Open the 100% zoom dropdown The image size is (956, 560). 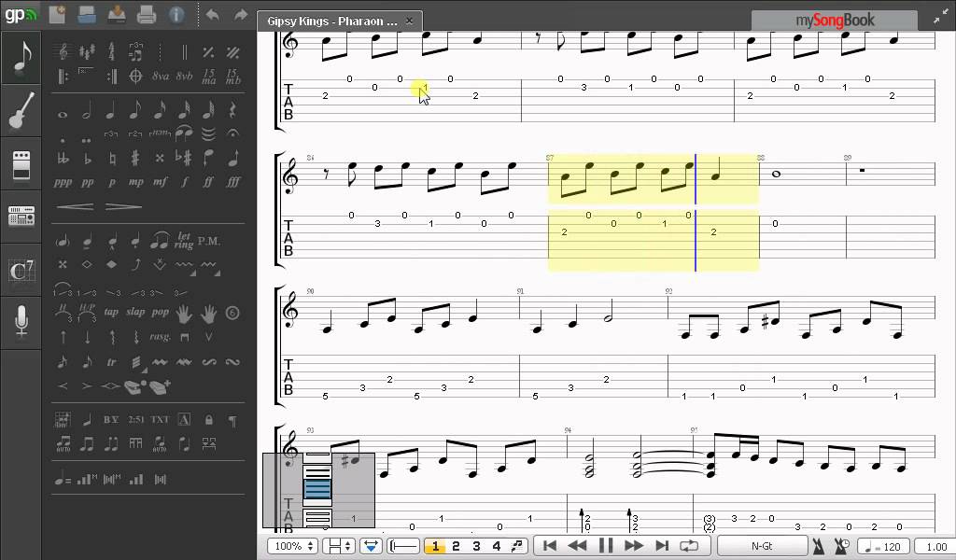coord(293,546)
